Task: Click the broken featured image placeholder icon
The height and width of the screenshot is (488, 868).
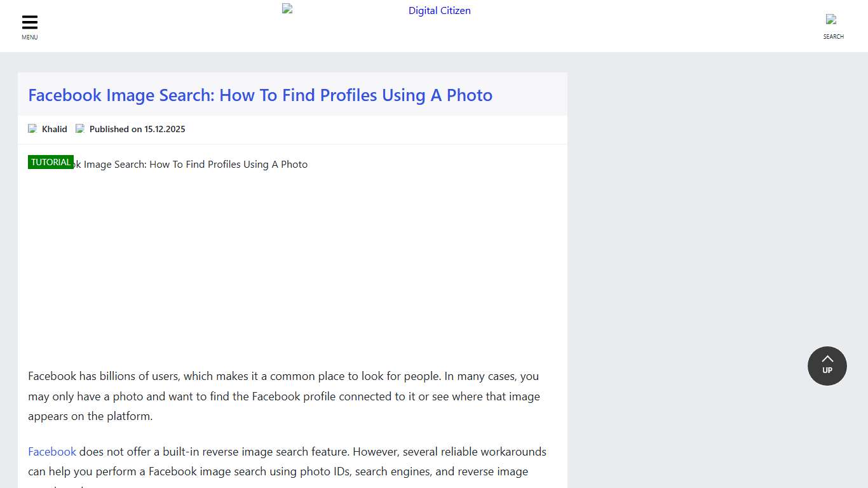Action: (x=33, y=164)
